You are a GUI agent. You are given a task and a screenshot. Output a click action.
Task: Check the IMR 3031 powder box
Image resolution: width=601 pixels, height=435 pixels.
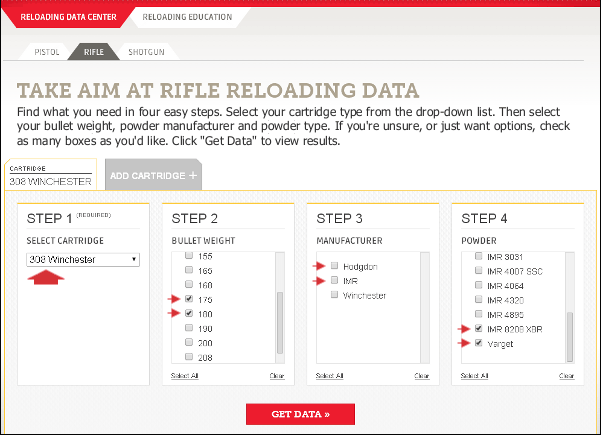(478, 256)
